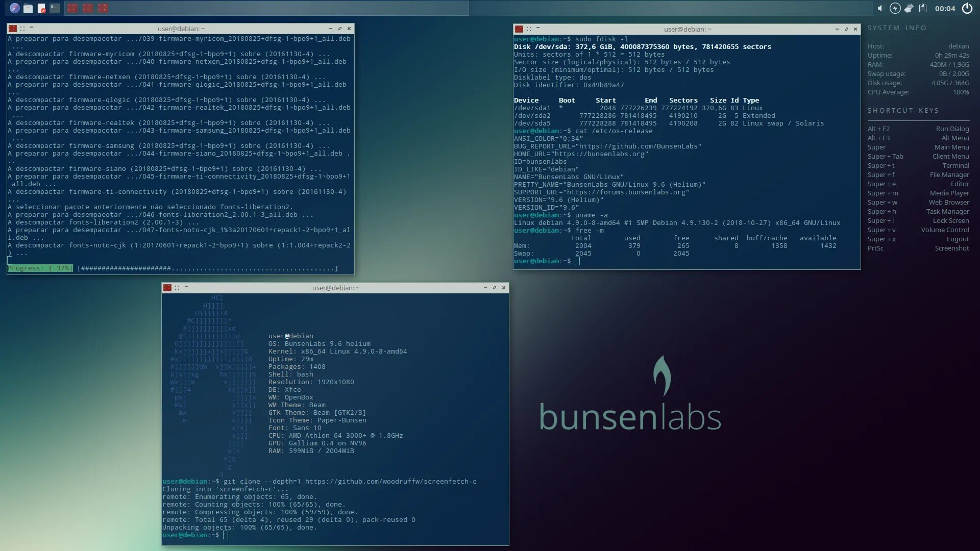The image size is (980, 551).
Task: Click 'Super + x Logout' shortcut entry
Action: coord(918,239)
